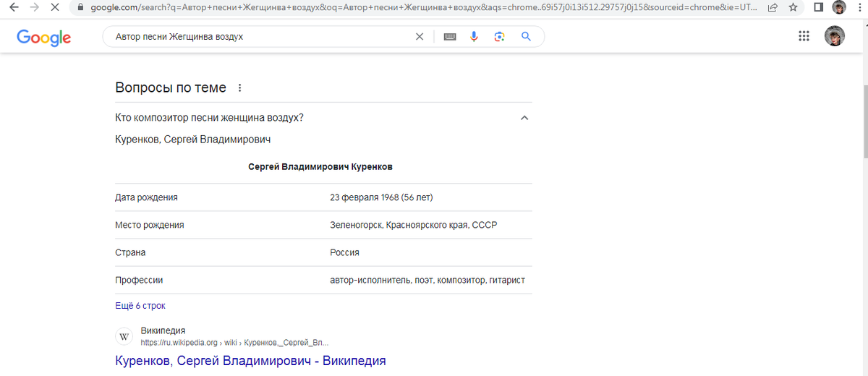Screen dimensions: 868x376
Task: Focus the browser address bar URL
Action: [x=423, y=8]
